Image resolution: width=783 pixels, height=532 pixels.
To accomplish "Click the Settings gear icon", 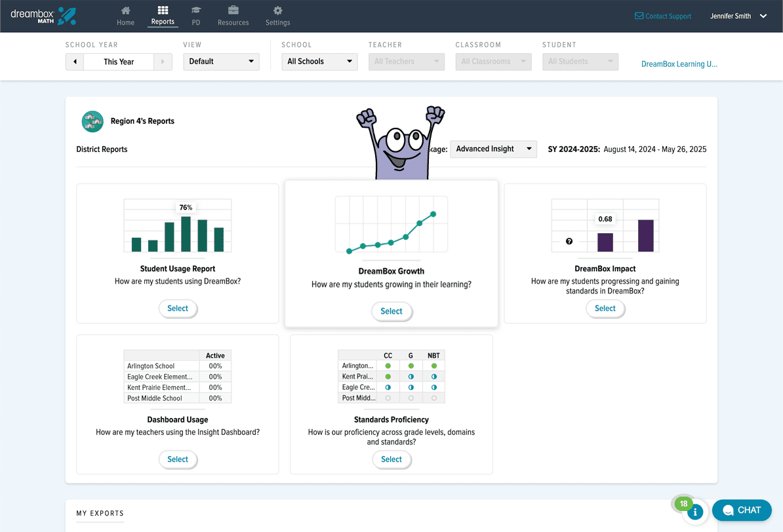I will [277, 11].
